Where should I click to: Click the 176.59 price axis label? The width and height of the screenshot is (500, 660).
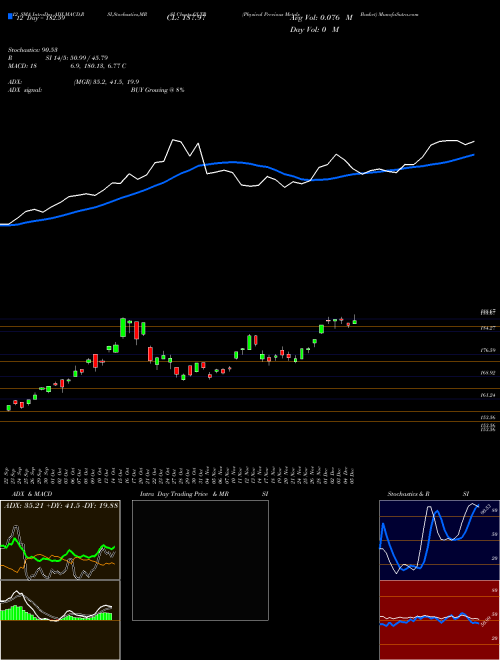pos(488,350)
